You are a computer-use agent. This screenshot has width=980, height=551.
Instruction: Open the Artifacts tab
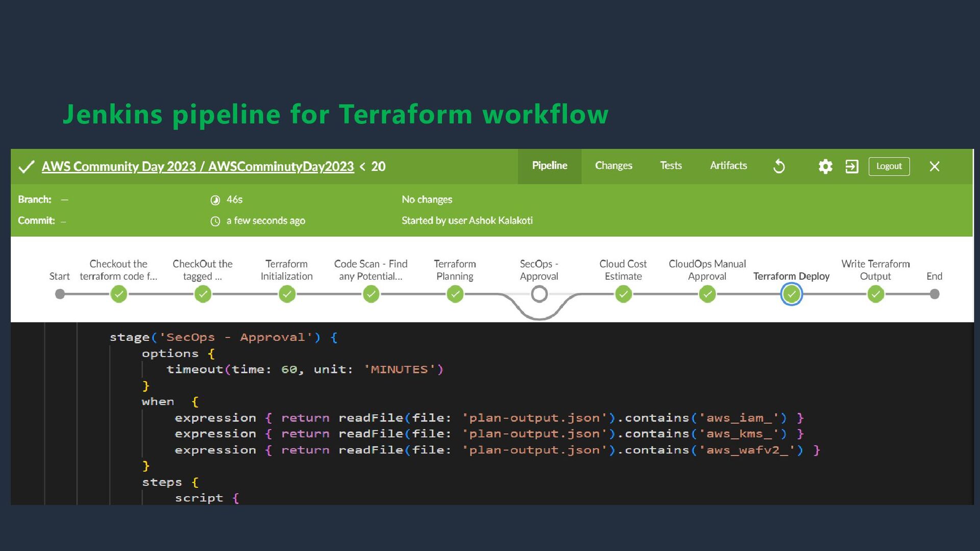[x=728, y=166]
